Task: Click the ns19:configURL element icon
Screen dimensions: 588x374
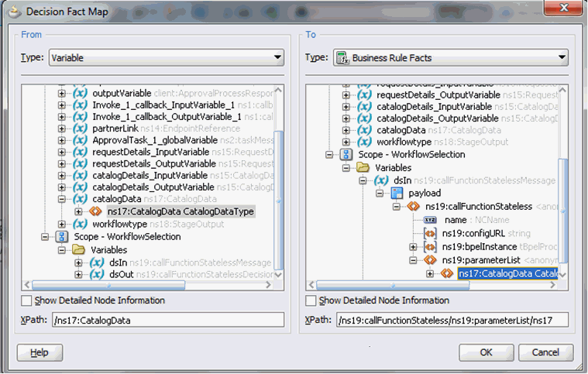Action: [430, 234]
